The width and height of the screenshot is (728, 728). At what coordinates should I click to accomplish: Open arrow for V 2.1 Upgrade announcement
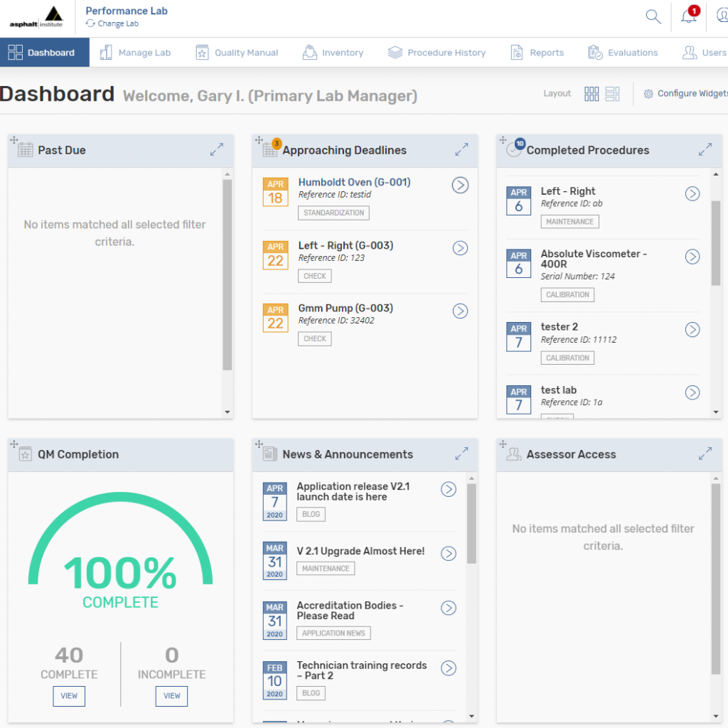[448, 554]
